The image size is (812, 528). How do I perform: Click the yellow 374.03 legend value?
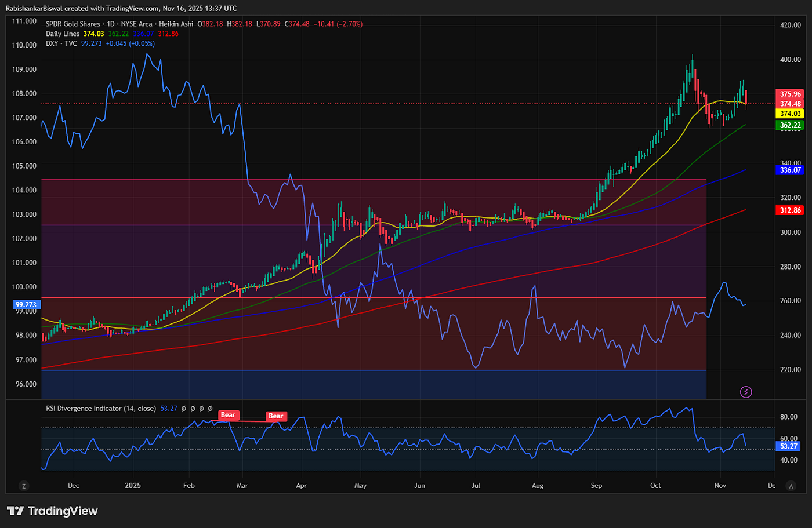[93, 34]
